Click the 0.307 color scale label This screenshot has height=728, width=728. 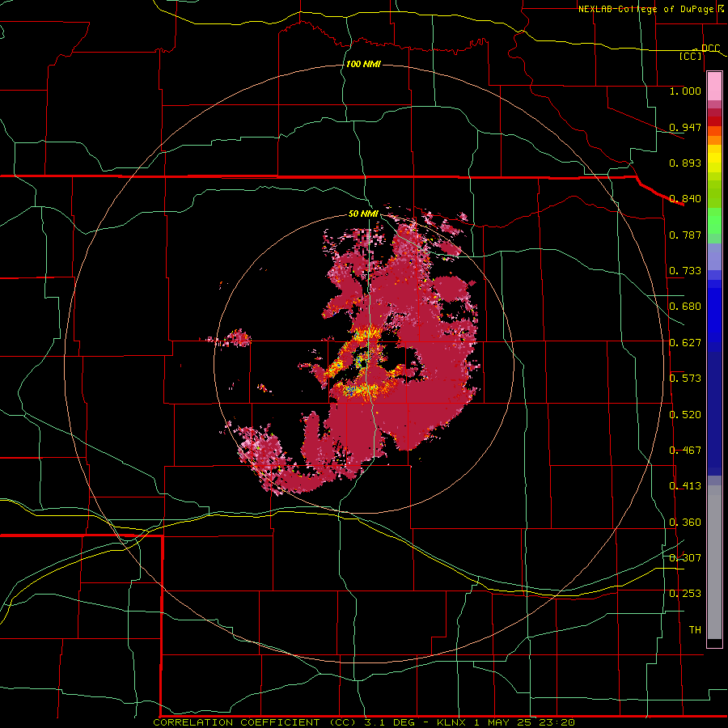pos(685,557)
